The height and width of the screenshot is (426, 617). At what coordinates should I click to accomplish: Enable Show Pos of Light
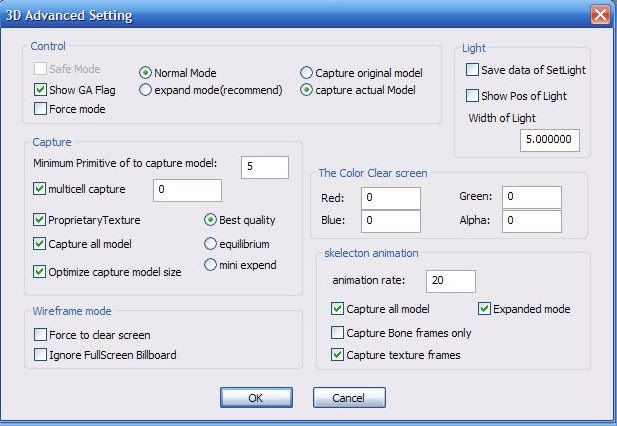click(x=473, y=95)
